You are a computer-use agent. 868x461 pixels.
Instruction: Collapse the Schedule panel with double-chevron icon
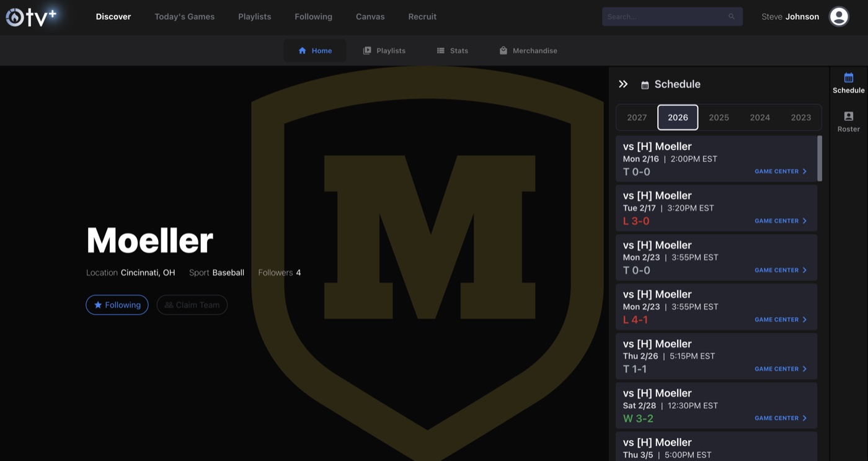pyautogui.click(x=623, y=84)
